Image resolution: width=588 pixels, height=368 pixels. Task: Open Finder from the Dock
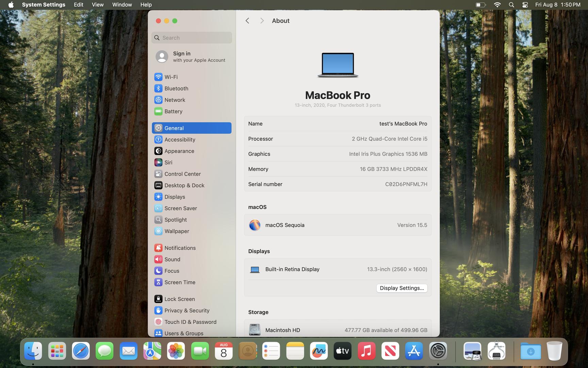click(x=33, y=351)
